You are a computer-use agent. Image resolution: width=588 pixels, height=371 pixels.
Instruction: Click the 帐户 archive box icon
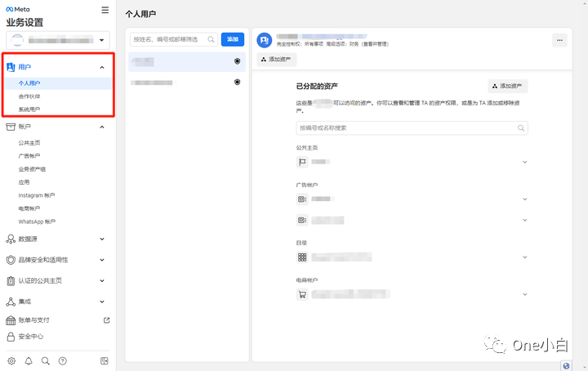(x=11, y=127)
